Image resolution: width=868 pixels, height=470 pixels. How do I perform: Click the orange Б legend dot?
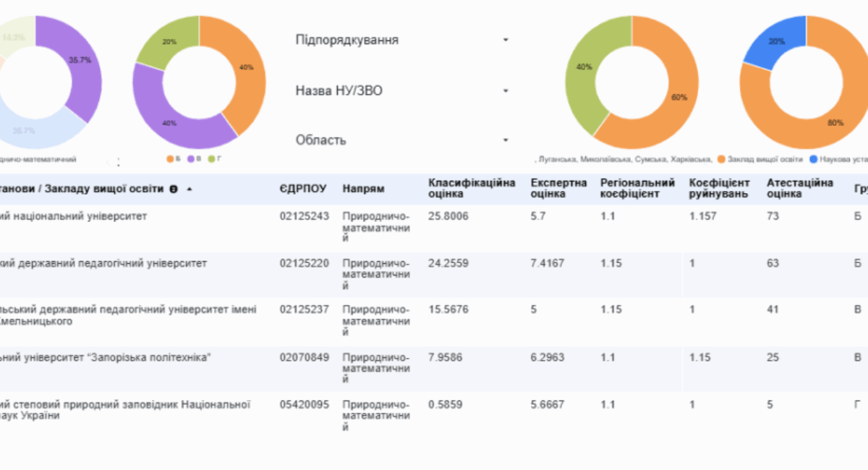(170, 158)
